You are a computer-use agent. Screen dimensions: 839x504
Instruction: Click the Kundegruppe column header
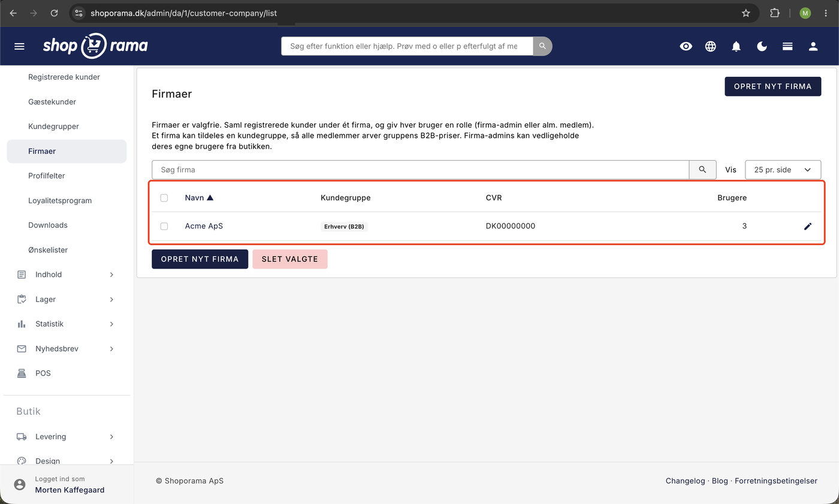tap(346, 198)
